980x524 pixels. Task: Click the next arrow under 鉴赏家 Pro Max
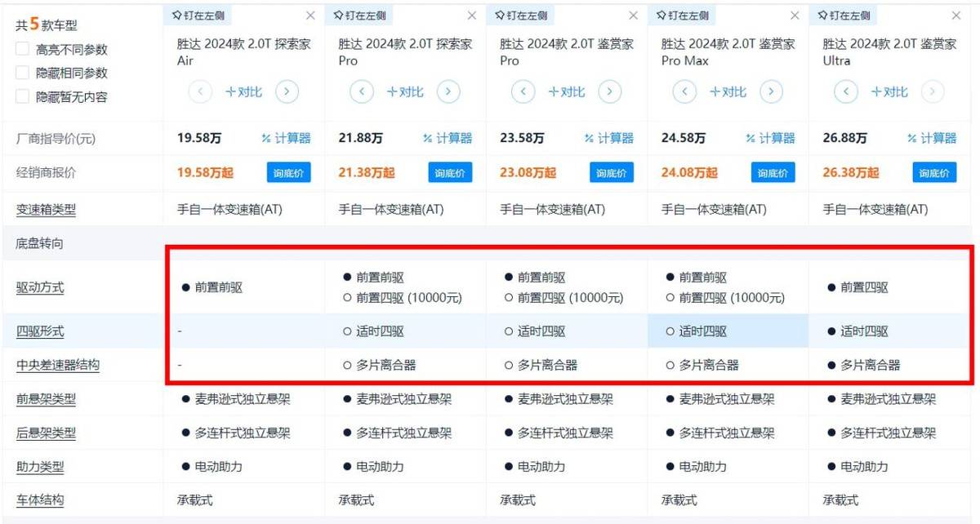pyautogui.click(x=772, y=92)
